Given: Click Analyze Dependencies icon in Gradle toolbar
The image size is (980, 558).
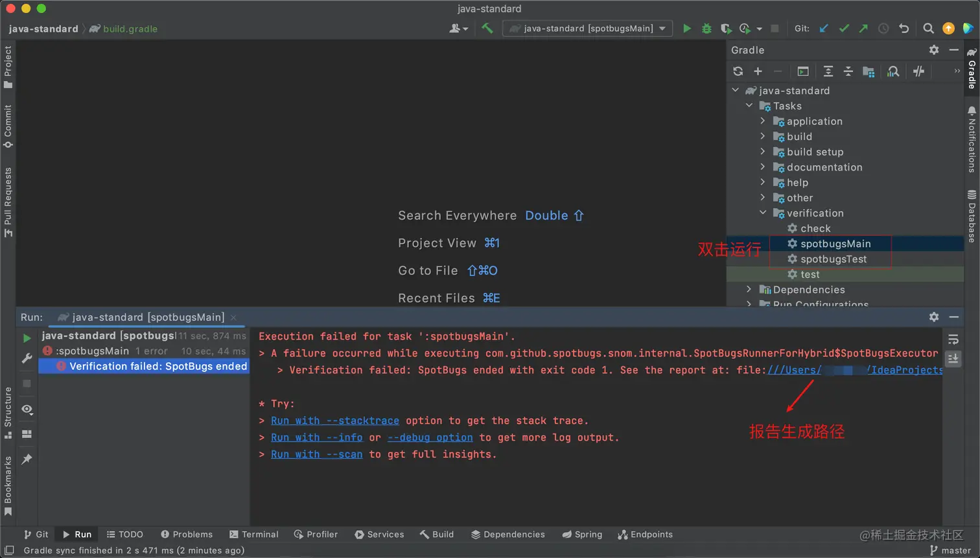Looking at the screenshot, I should [x=893, y=71].
